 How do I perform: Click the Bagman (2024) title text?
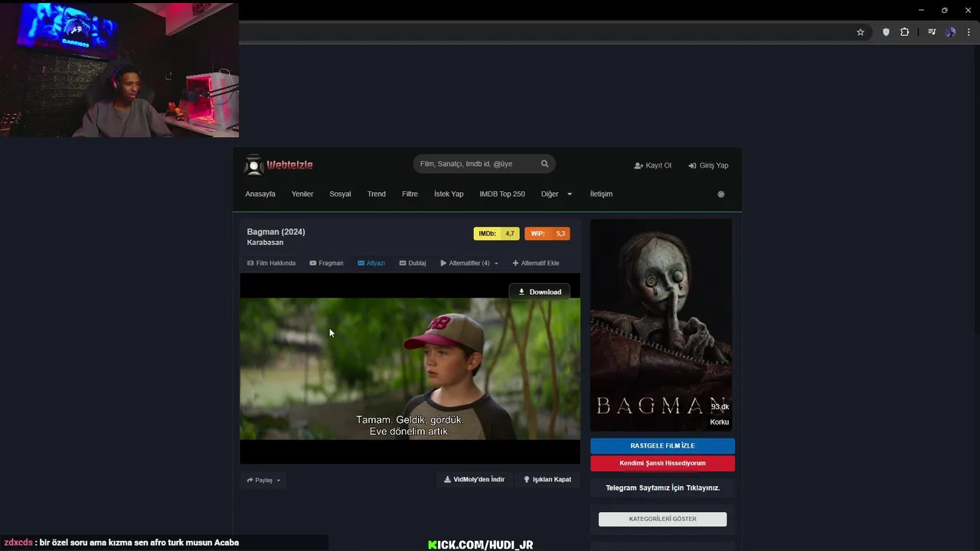pyautogui.click(x=276, y=232)
